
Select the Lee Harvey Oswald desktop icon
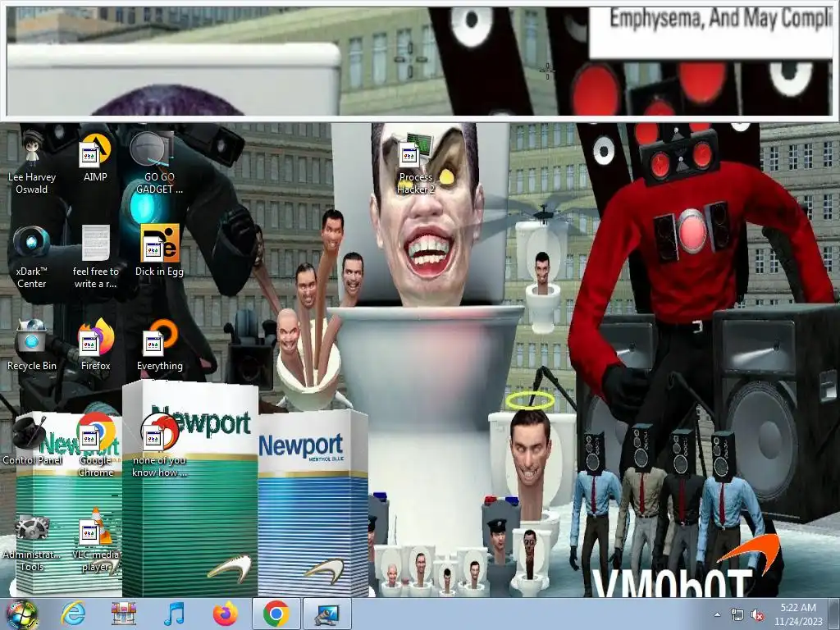32,162
